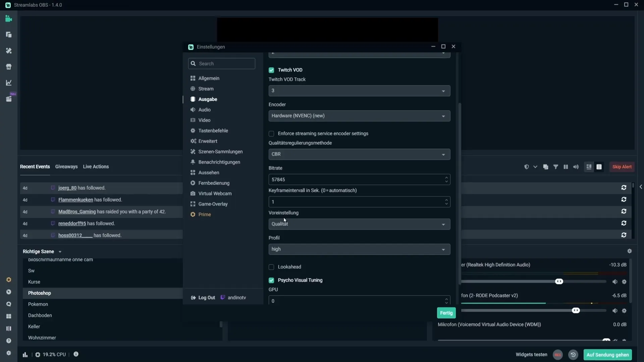Increase Bitrate using the stepper arrow
The width and height of the screenshot is (644, 362).
[446, 178]
